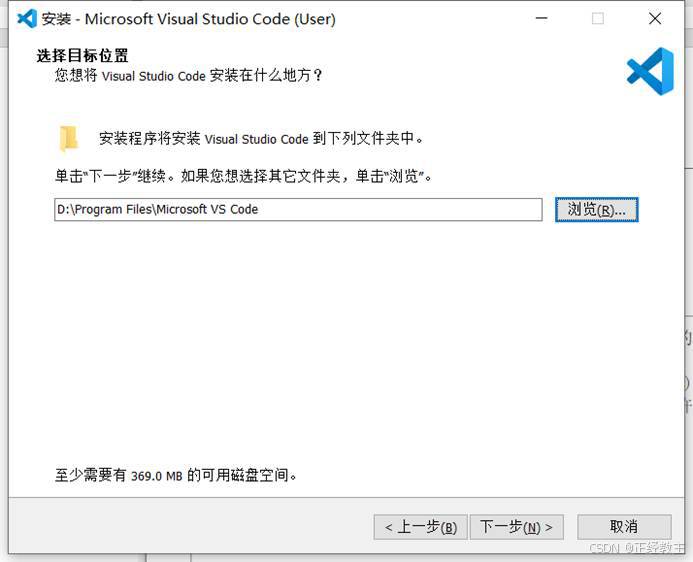Go back with 上一步(B) button
The width and height of the screenshot is (693, 562).
[420, 527]
